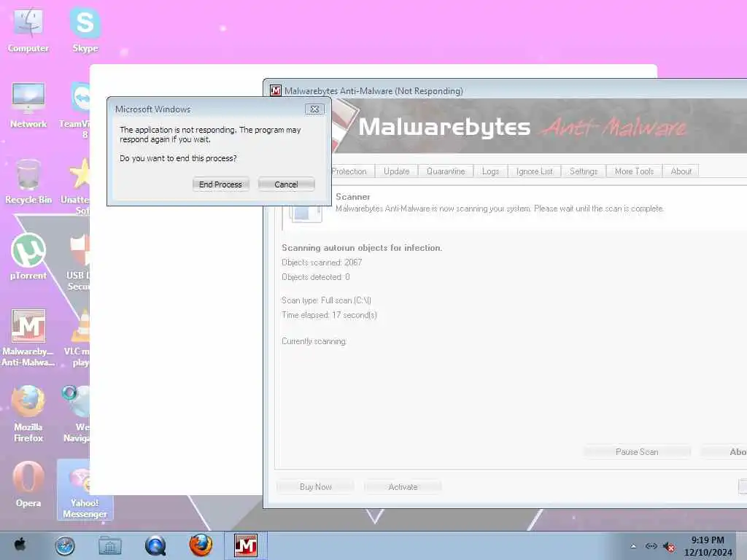Switch to the Update tab

pos(396,171)
